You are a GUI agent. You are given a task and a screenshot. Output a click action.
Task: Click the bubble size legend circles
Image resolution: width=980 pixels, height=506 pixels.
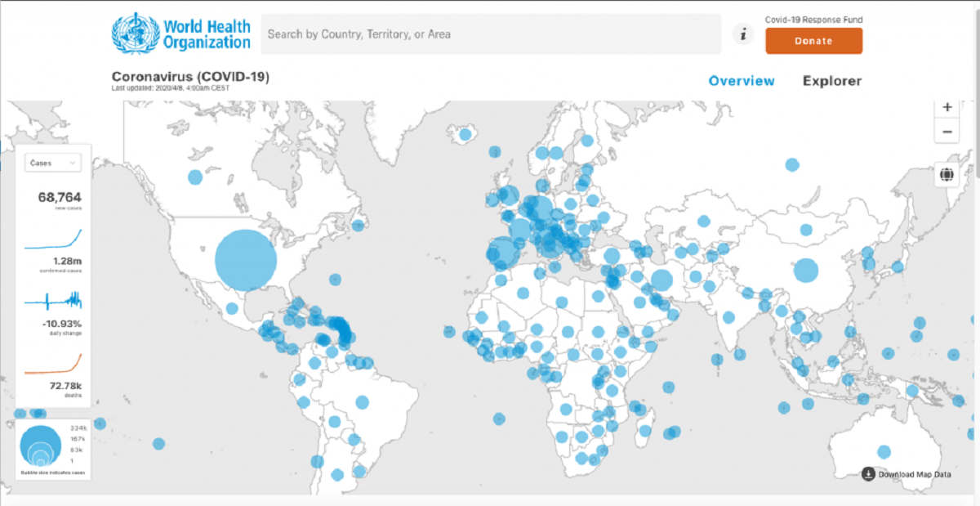pos(38,446)
